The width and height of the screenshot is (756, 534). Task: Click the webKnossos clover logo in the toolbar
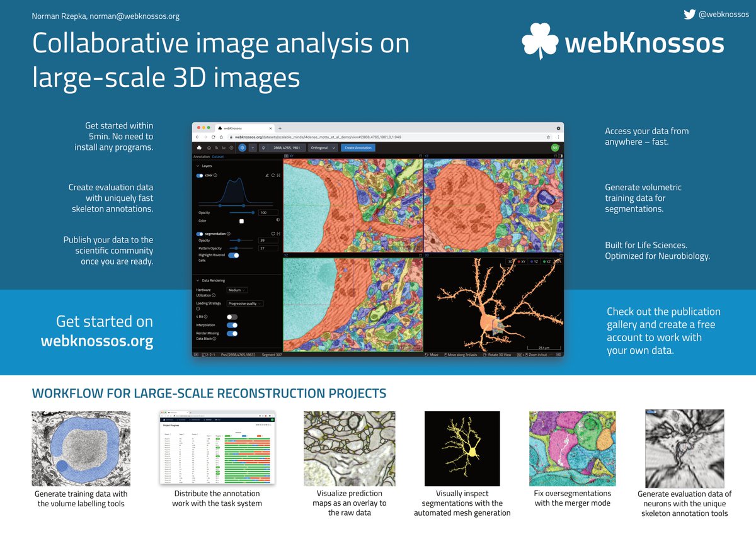tap(199, 148)
